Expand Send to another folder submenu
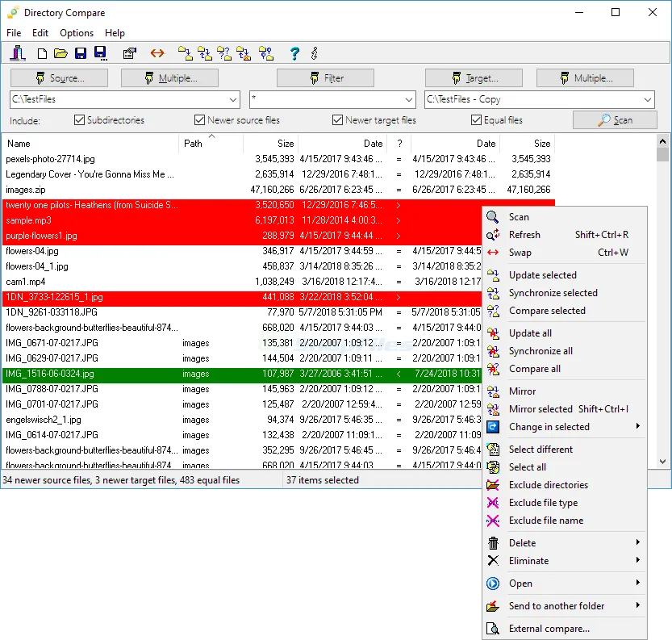 click(x=565, y=606)
